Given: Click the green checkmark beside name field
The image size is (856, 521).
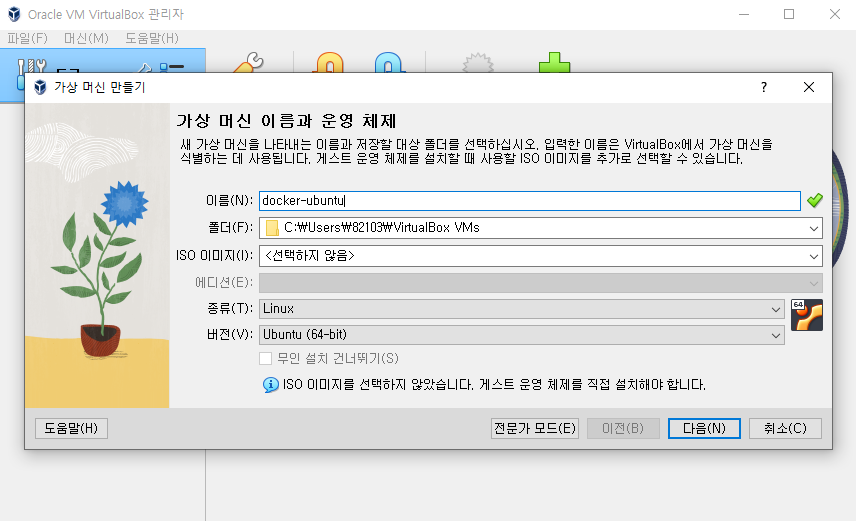Looking at the screenshot, I should tap(815, 200).
